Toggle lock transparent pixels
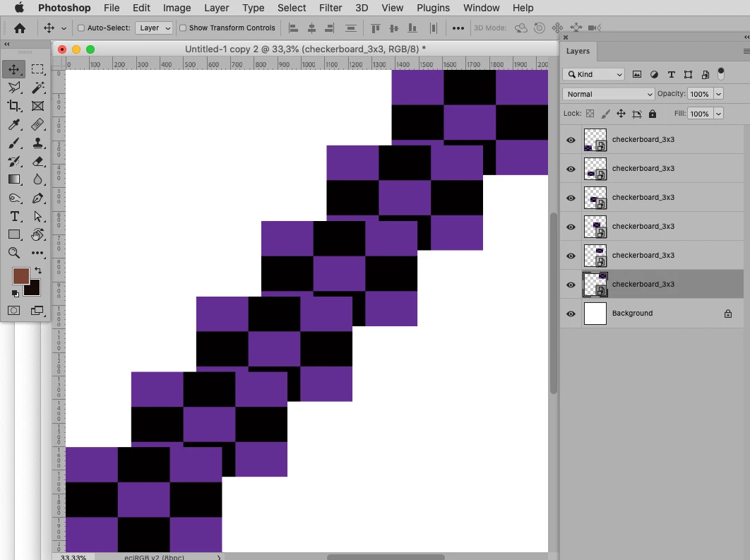 (590, 113)
